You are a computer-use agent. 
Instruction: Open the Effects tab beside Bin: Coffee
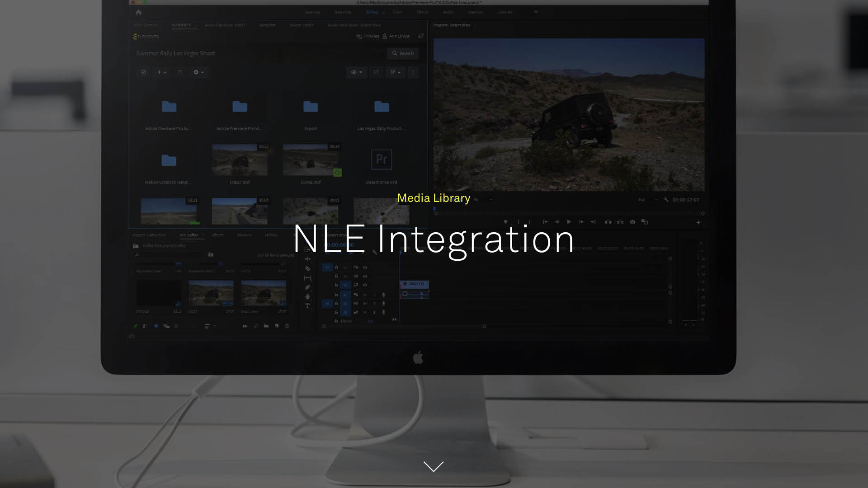[x=218, y=235]
